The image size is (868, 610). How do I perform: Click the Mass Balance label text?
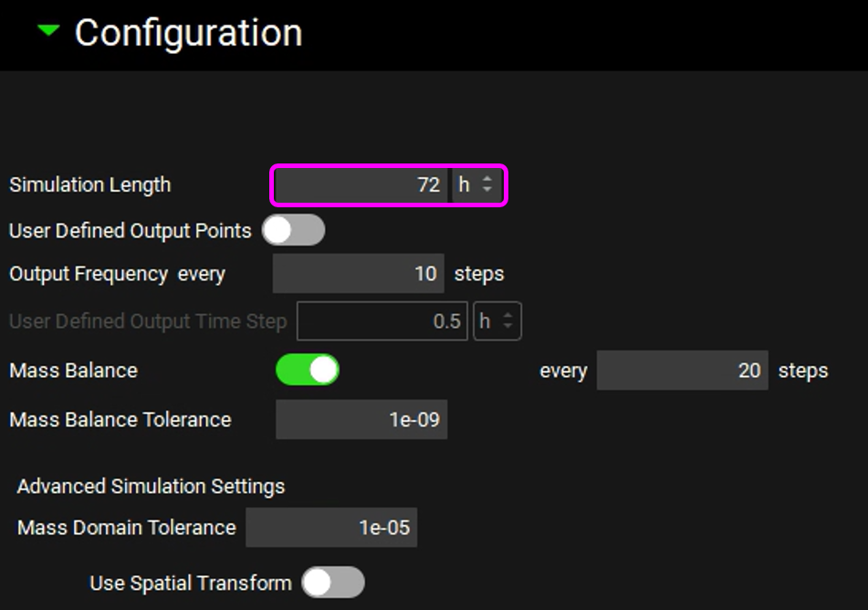coord(73,371)
